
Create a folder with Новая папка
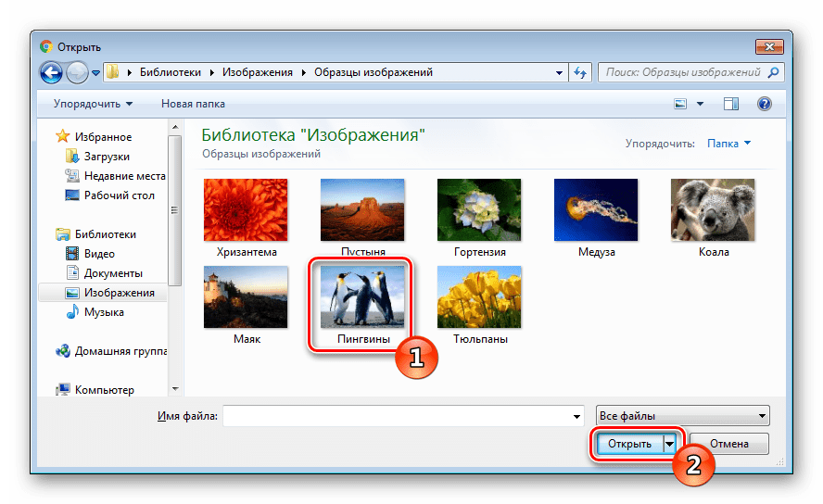(x=193, y=104)
